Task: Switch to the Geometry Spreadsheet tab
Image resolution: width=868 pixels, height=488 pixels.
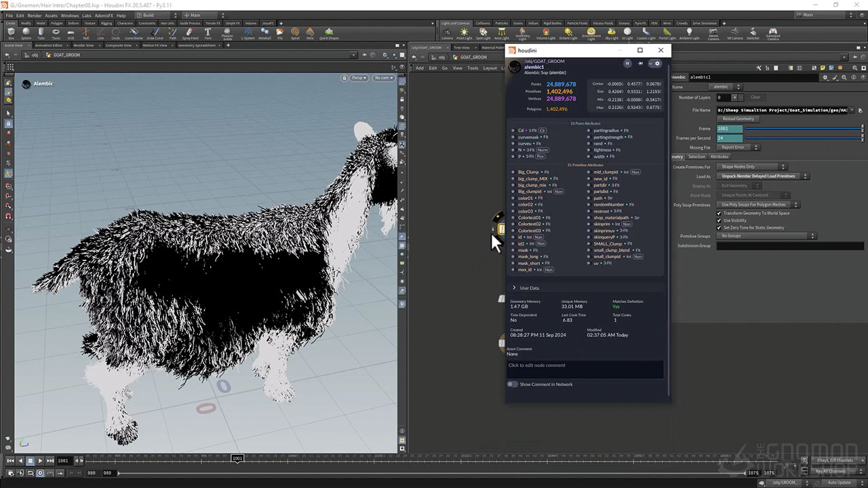Action: pyautogui.click(x=196, y=45)
